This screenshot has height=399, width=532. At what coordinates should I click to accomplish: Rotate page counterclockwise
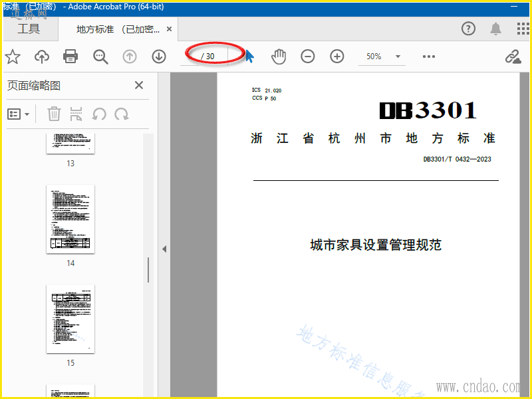[99, 114]
